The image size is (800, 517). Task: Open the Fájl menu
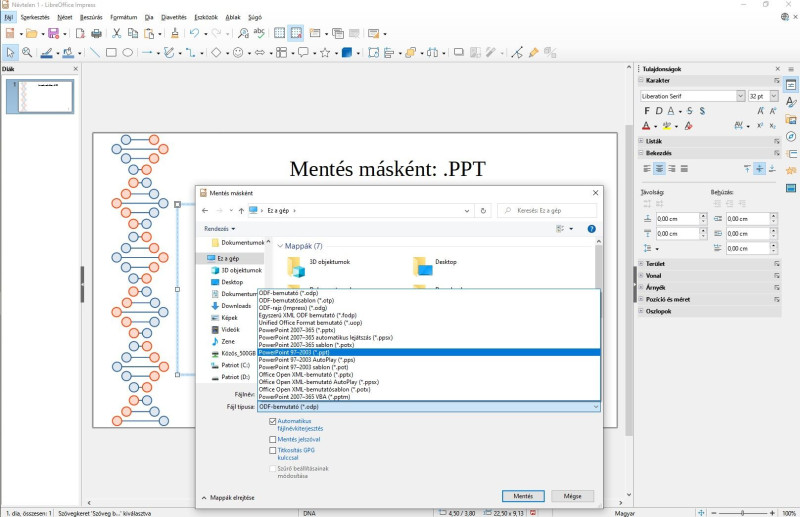(x=9, y=17)
